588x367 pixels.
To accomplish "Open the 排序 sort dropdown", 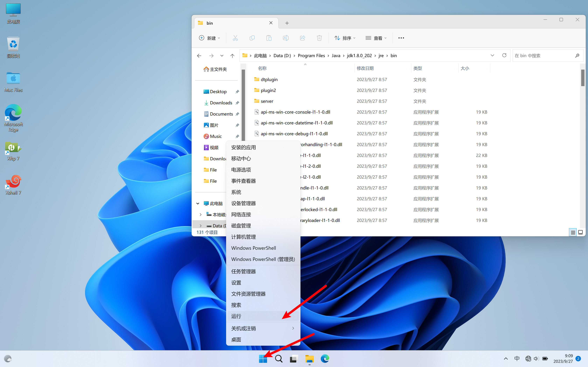I will [345, 38].
